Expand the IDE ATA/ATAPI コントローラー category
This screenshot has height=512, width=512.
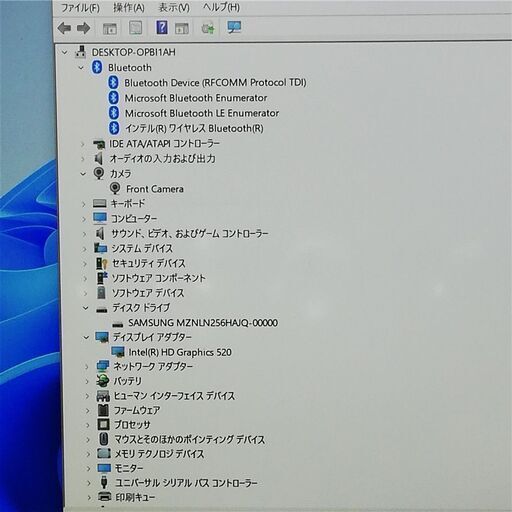pyautogui.click(x=82, y=144)
